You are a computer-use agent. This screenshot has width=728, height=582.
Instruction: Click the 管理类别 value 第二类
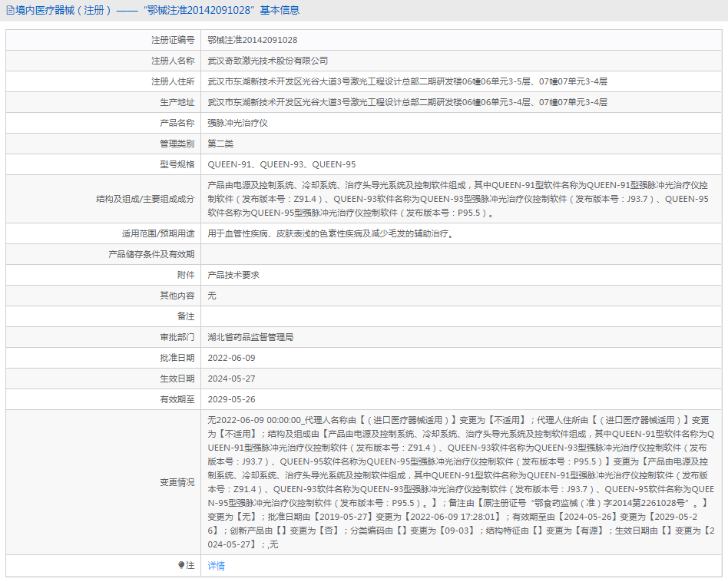[220, 144]
